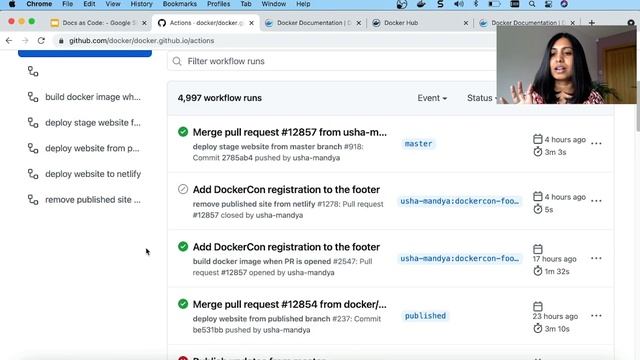Open the File menu
The height and width of the screenshot is (360, 640).
pyautogui.click(x=68, y=4)
